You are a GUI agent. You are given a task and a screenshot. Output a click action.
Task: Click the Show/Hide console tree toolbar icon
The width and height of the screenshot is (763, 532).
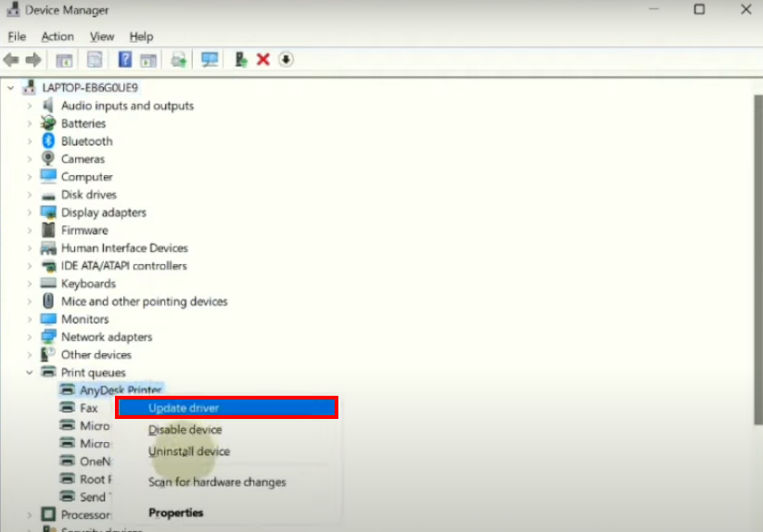click(64, 60)
